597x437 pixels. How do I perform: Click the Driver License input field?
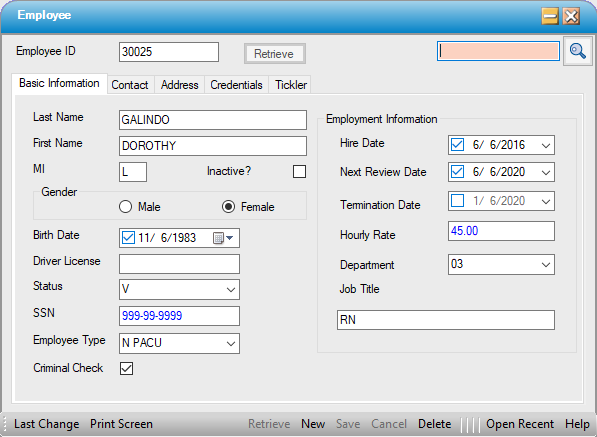[x=179, y=264]
